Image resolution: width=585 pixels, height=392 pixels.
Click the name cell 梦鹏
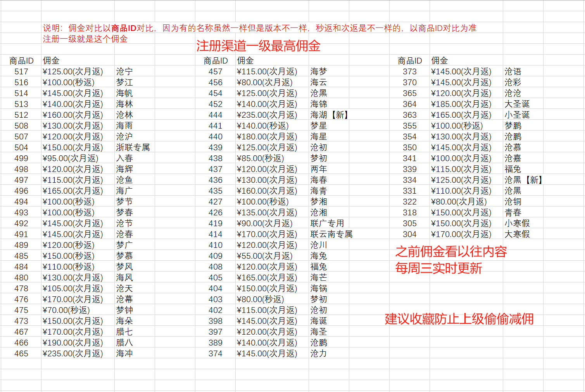[523, 126]
